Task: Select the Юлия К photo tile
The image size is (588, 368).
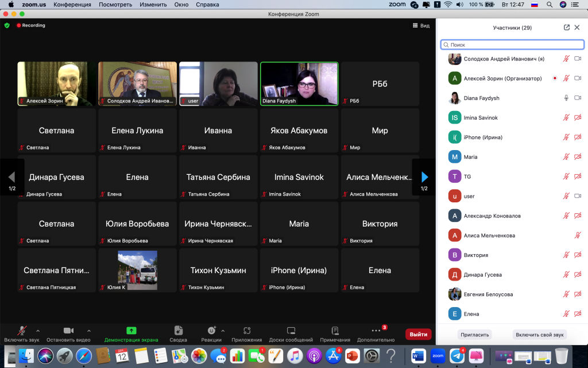Action: (138, 270)
